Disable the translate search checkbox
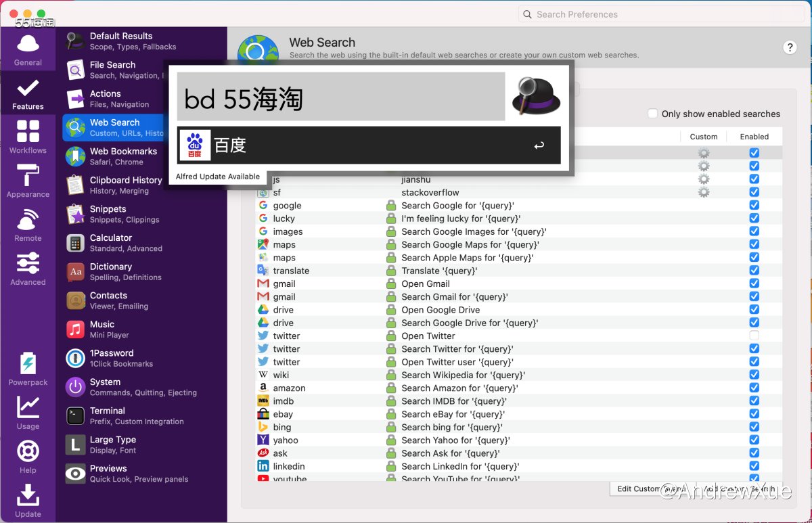This screenshot has height=523, width=812. click(x=754, y=270)
